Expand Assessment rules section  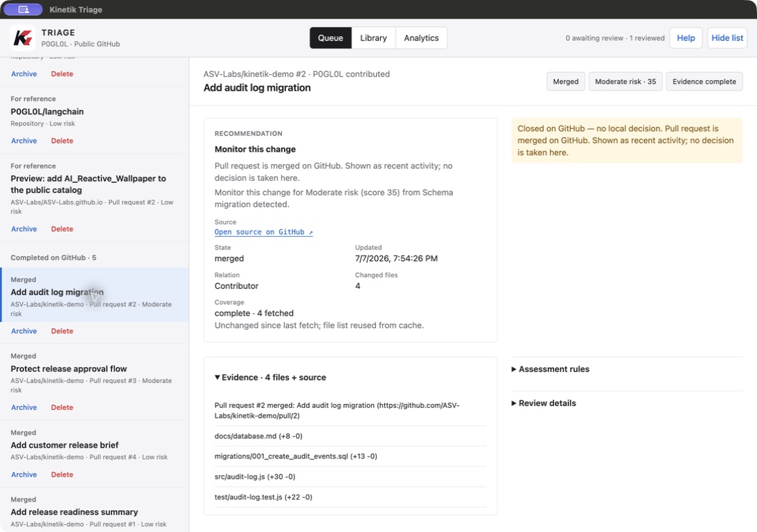[x=551, y=369]
